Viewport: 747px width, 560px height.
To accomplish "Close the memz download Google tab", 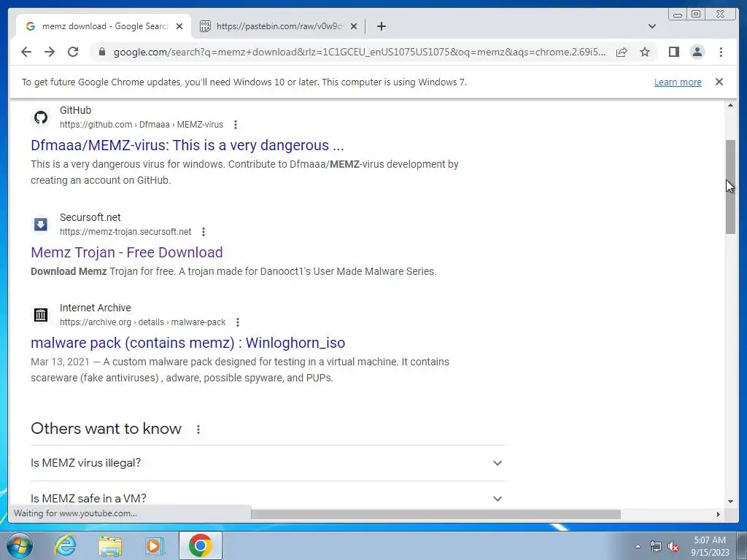I will click(x=179, y=26).
